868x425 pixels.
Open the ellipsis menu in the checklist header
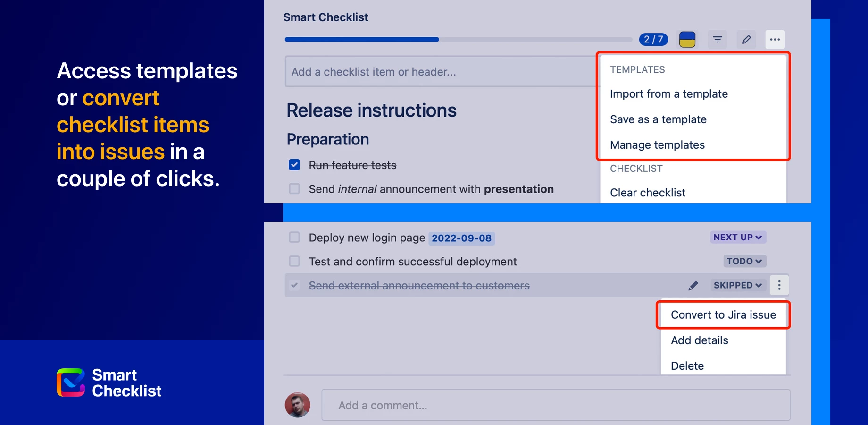point(774,39)
